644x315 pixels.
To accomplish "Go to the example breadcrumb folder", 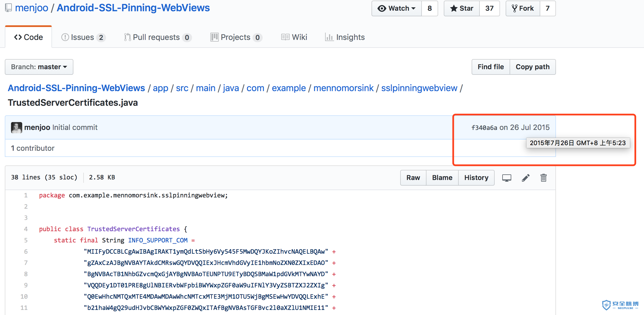I will pos(289,88).
